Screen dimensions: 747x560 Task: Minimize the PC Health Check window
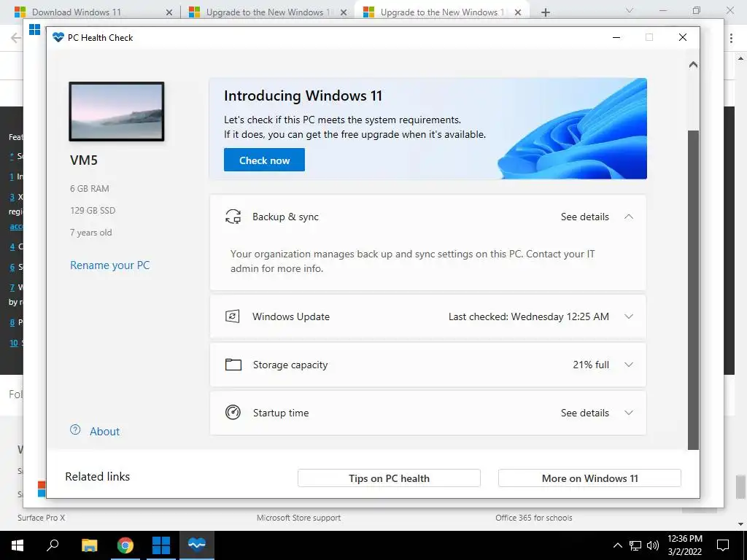[x=616, y=37]
